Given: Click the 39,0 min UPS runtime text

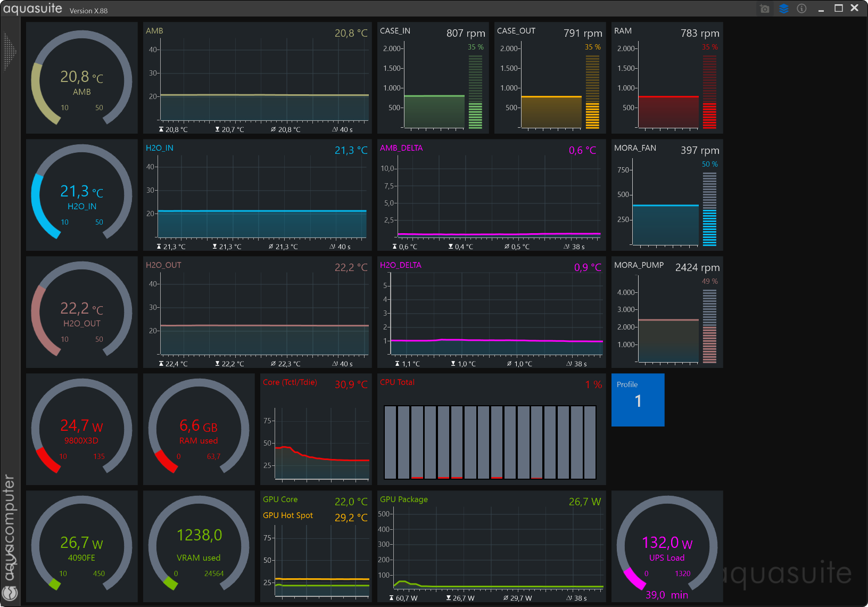Looking at the screenshot, I should (x=667, y=595).
